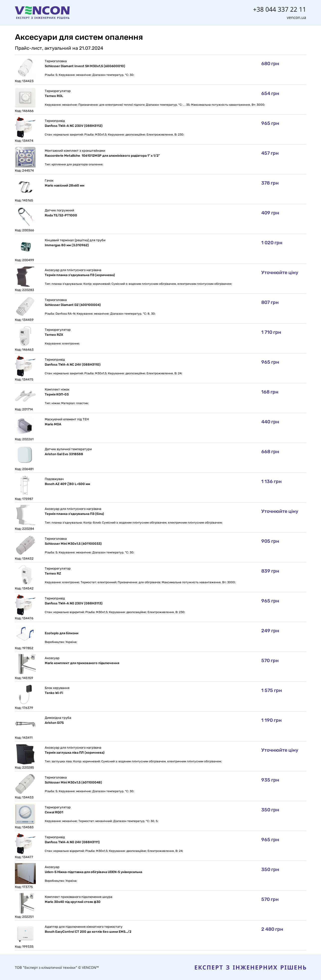Open Terneo RZX thermoregulator title
This screenshot has height=980, width=321.
[54, 335]
